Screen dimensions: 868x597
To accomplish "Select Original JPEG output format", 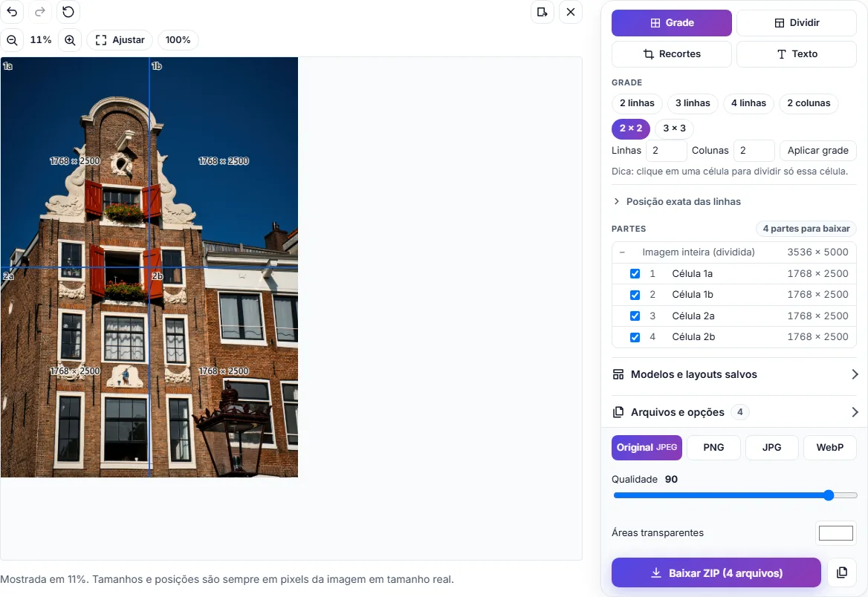I will (647, 448).
